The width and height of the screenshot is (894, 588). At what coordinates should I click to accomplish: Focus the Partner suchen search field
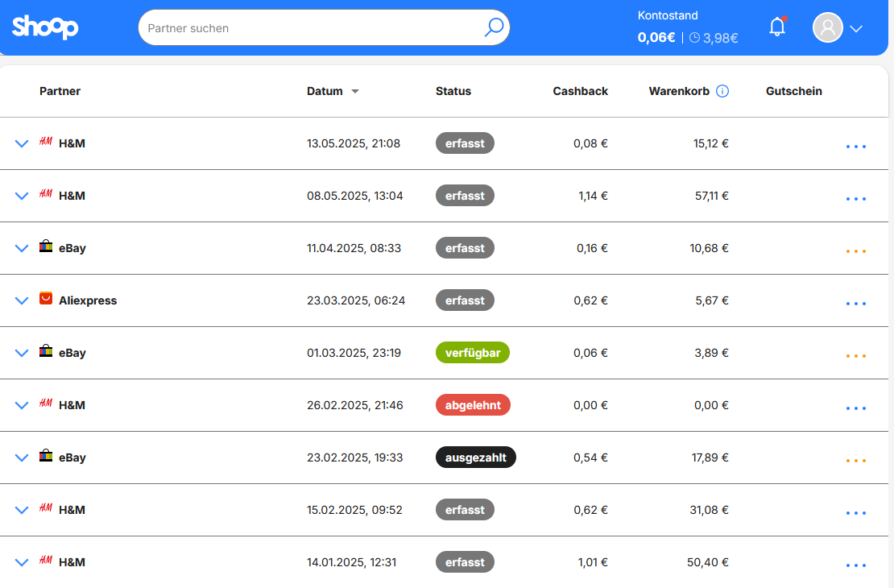[324, 27]
